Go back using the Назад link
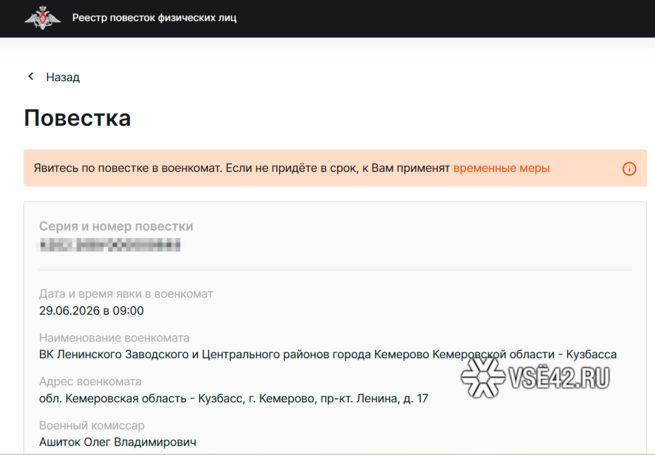Screen dimensions: 655x455 62,77
